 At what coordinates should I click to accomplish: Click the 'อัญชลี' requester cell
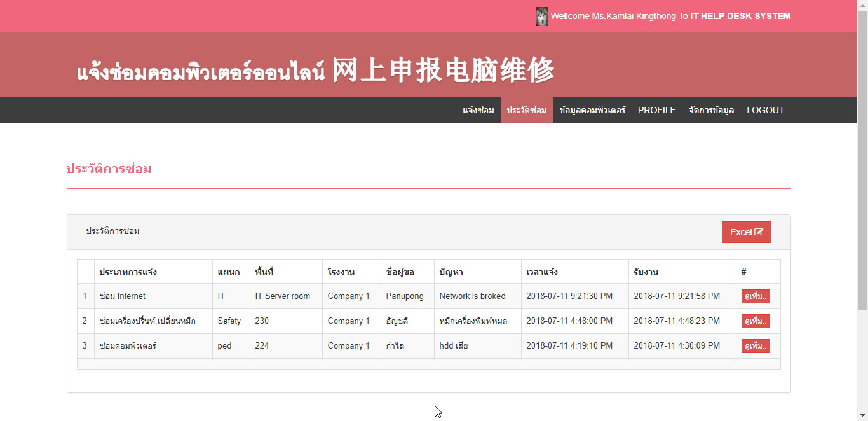407,321
